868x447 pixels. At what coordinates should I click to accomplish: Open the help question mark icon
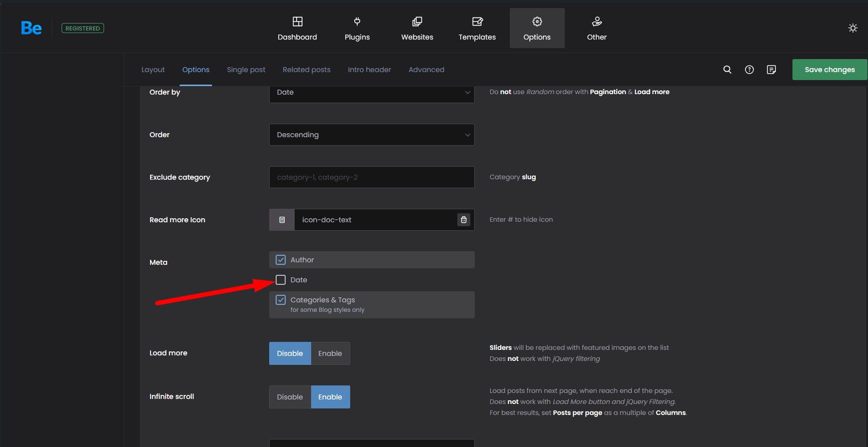click(x=749, y=70)
